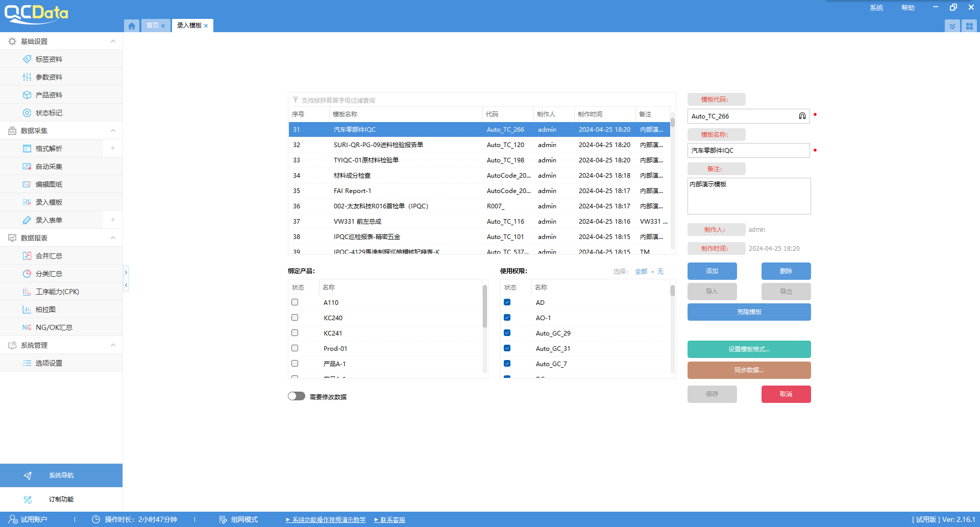
Task: Open 分类汇总 from the sidebar
Action: pos(49,274)
